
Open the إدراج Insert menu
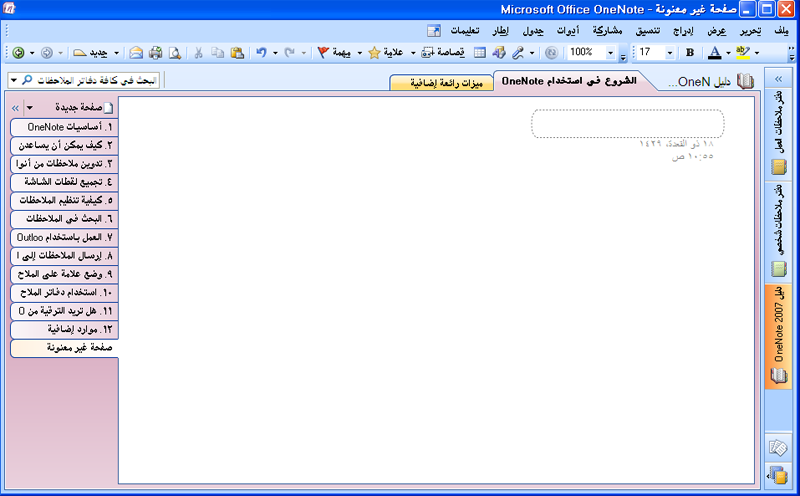click(683, 31)
